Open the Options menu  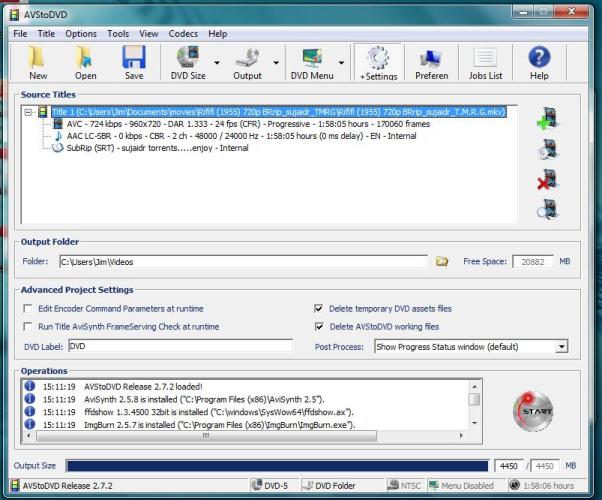click(81, 34)
